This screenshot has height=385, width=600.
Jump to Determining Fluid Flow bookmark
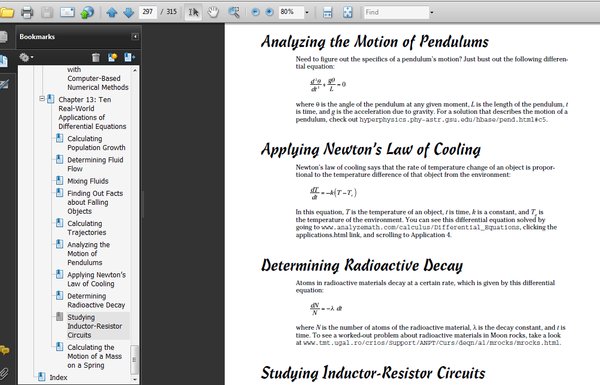tap(95, 164)
